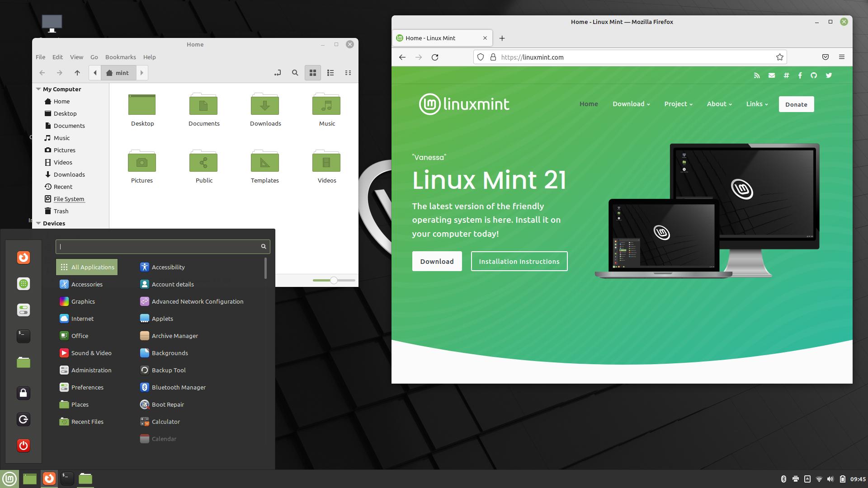Open the Downloads folder in file view
Viewport: 868px width, 488px height.
pyautogui.click(x=265, y=110)
